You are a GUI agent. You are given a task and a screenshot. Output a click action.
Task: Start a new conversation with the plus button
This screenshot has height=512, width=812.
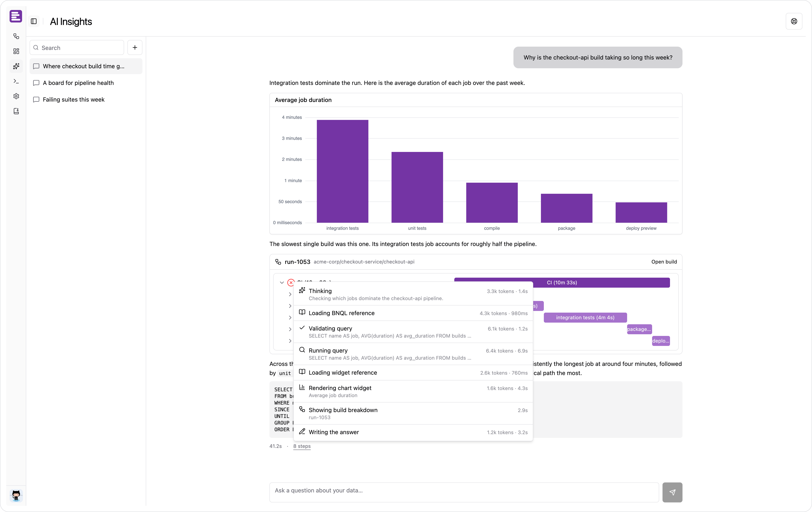pyautogui.click(x=135, y=47)
